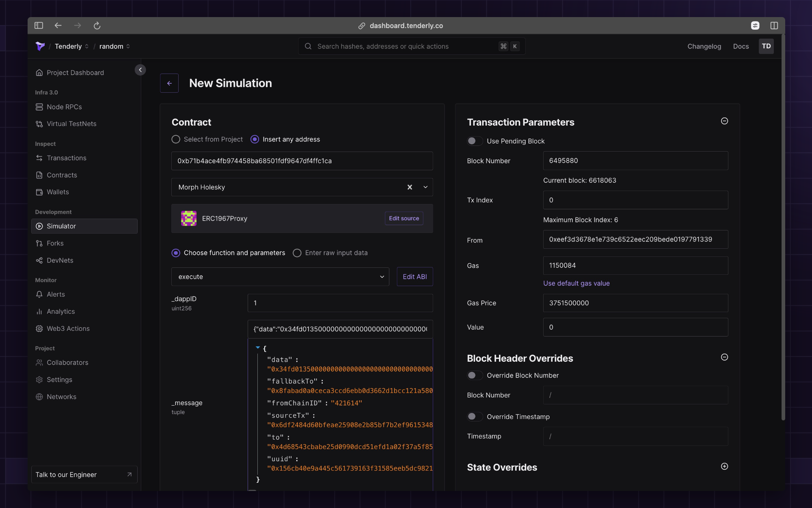The height and width of the screenshot is (508, 812).
Task: Click Use default gas value link
Action: point(576,283)
